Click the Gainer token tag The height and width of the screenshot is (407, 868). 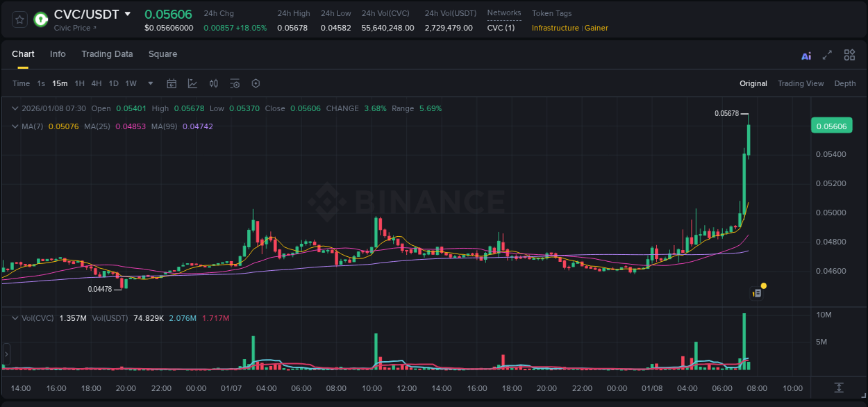596,28
